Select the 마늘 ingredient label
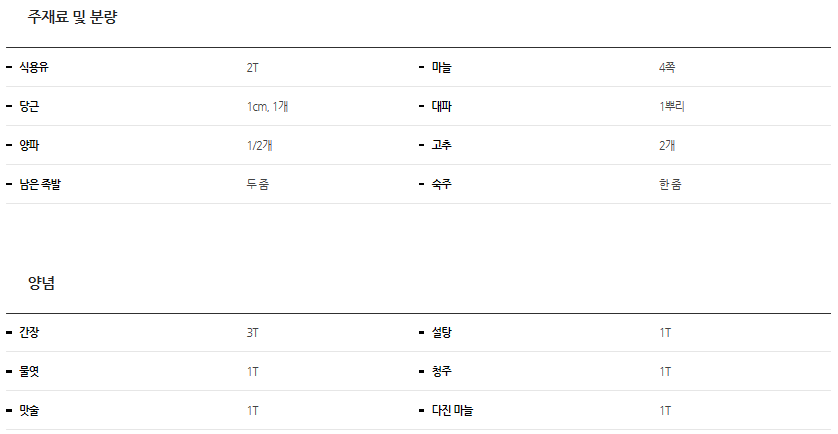 point(441,67)
